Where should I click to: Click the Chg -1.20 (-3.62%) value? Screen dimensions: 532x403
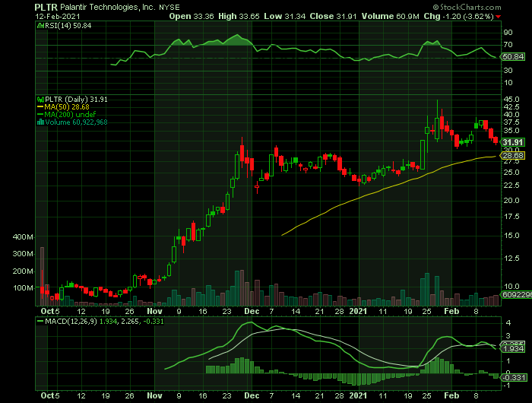tap(458, 16)
